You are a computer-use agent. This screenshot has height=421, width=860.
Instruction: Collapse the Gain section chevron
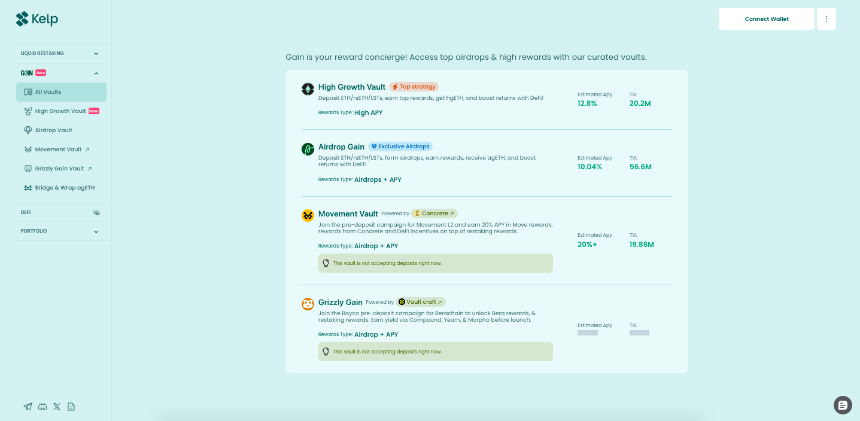(97, 73)
